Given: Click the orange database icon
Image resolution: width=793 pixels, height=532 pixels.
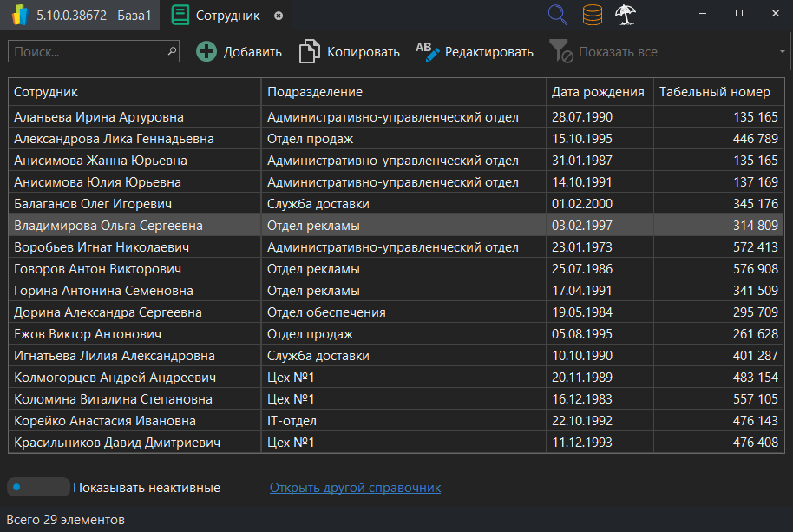Looking at the screenshot, I should 593,15.
